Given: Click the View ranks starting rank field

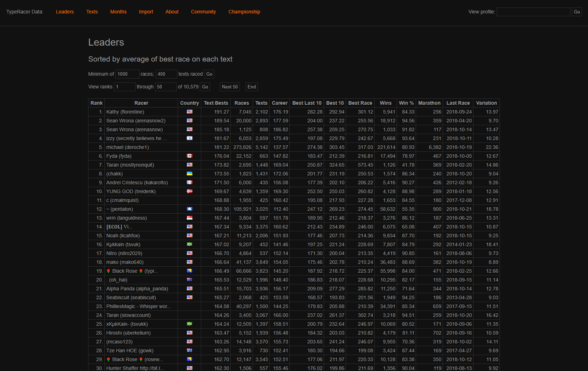Looking at the screenshot, I should pyautogui.click(x=124, y=87).
